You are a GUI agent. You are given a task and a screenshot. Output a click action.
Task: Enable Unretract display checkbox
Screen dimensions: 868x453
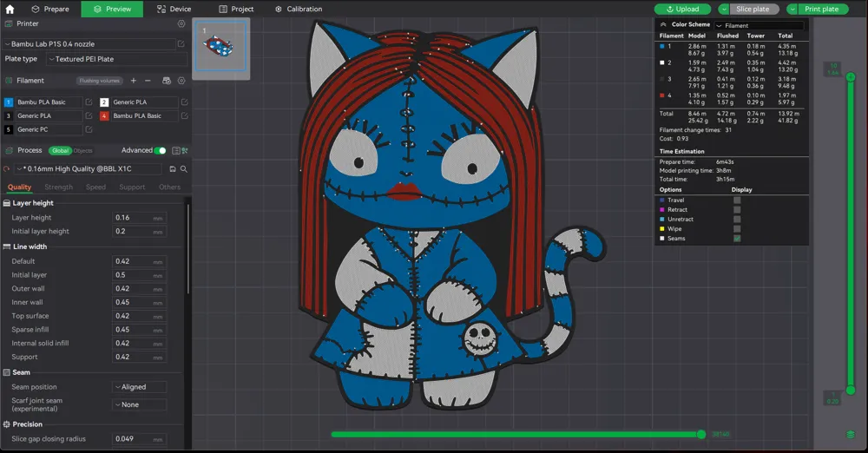click(737, 219)
